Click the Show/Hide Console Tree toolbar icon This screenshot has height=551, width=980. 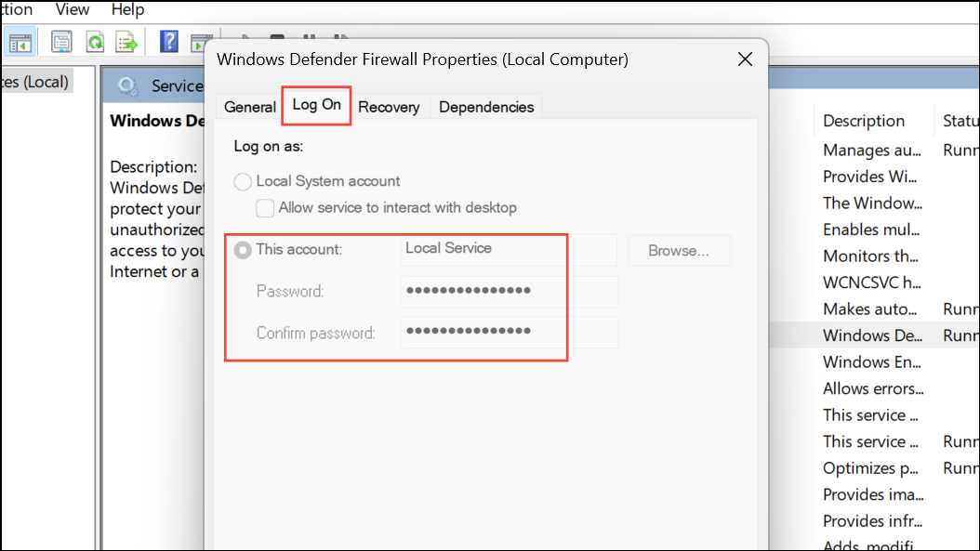click(20, 43)
